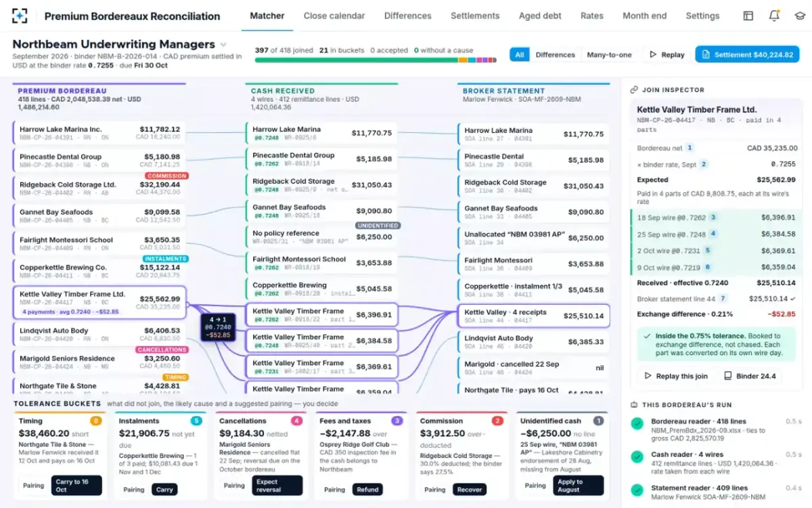
Task: Click the Replay button
Action: point(667,55)
